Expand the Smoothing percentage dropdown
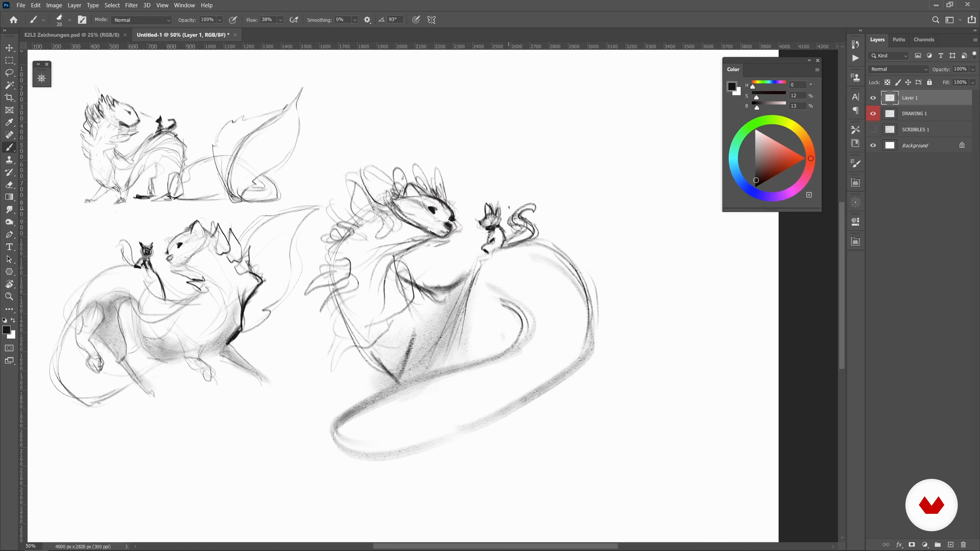 354,20
